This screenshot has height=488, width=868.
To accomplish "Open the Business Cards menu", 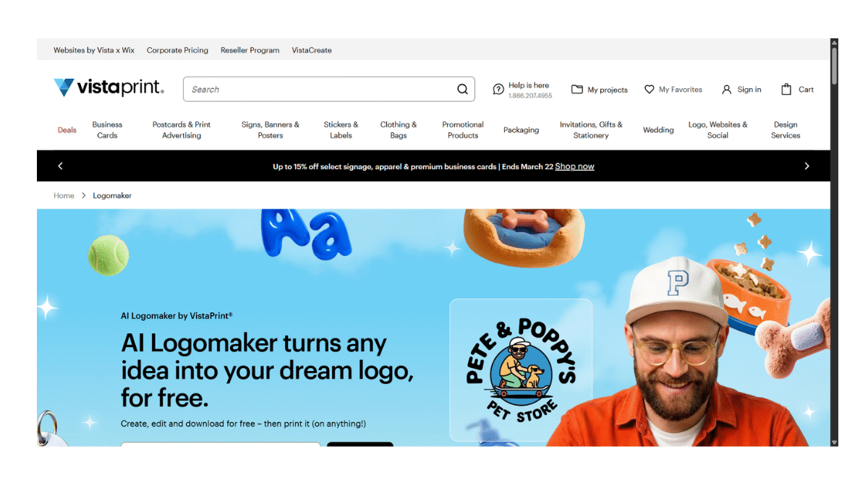I will 107,130.
